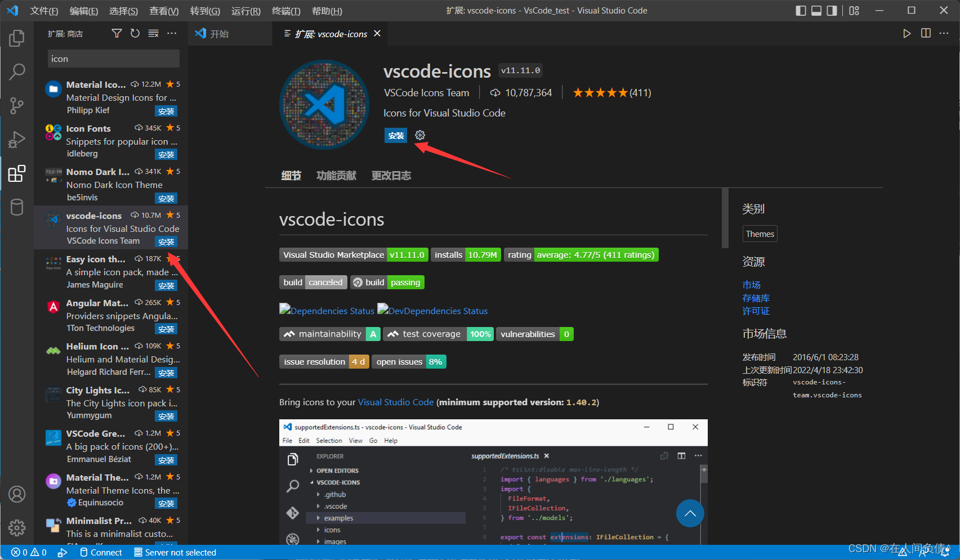Open Source Control view in activity bar
960x560 pixels.
pos(17,105)
